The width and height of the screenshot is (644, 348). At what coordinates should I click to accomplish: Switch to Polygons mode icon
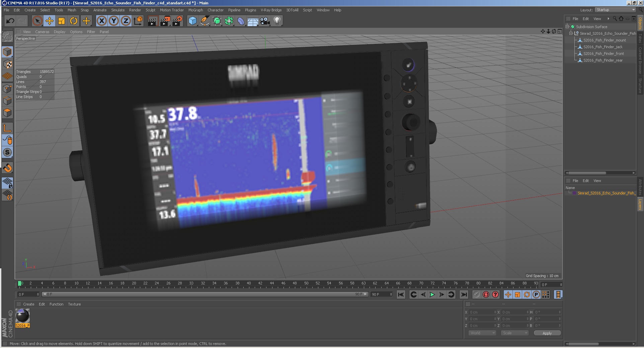[x=7, y=113]
